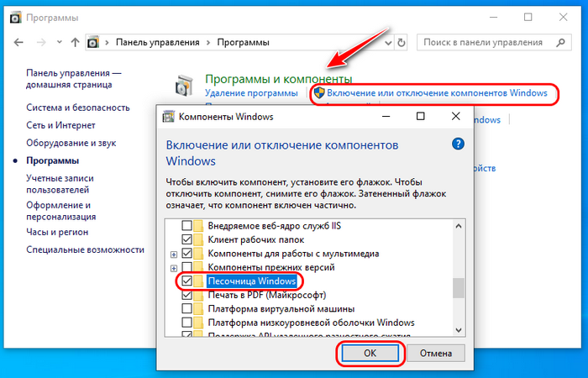Open 'Специальные возможности' category

coord(85,249)
